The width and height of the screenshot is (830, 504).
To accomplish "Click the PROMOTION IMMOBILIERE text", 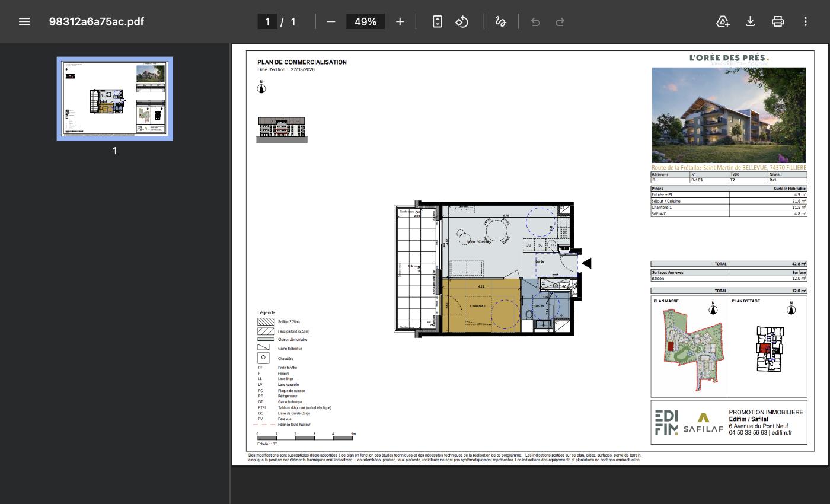I will 766,412.
